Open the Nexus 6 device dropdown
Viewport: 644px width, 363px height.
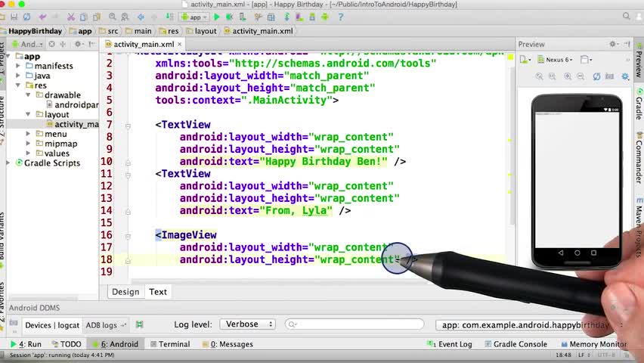click(555, 60)
